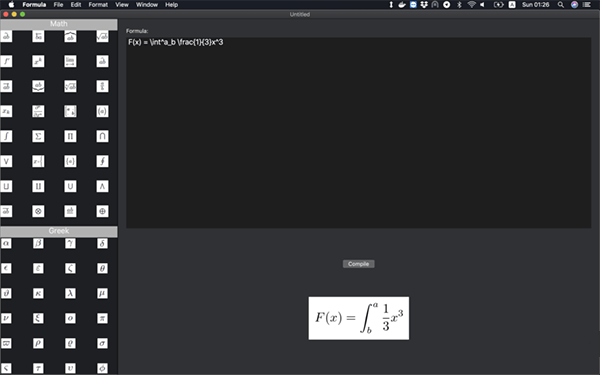This screenshot has height=375, width=600.
Task: Insert Greek letter zeta
Action: click(x=70, y=268)
